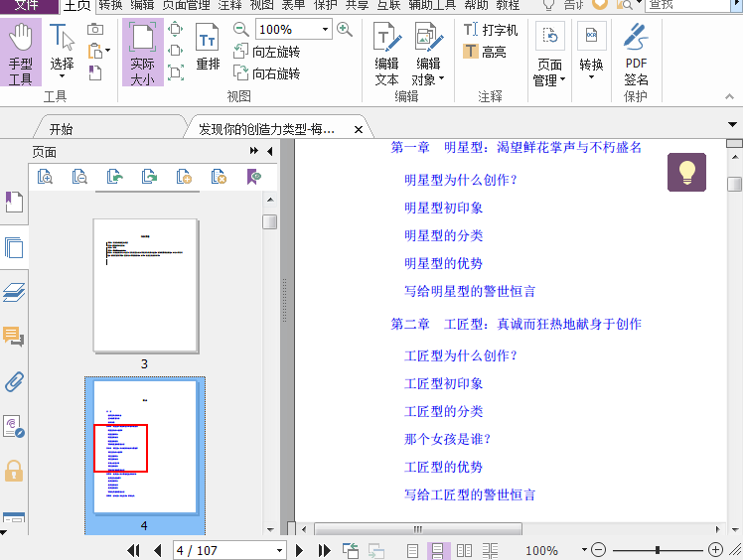Click PDF Sign tool
Image resolution: width=743 pixels, height=560 pixels.
pyautogui.click(x=636, y=55)
